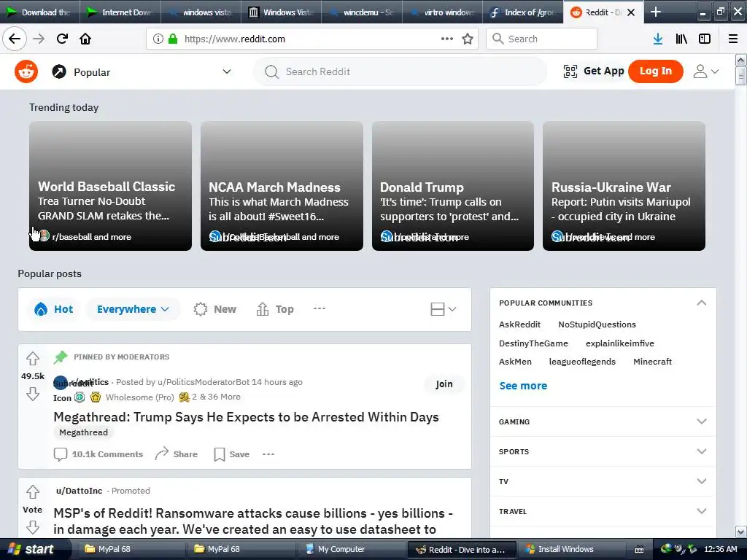747x560 pixels.
Task: Open the World Baseball Classic trending card
Action: coord(111,186)
